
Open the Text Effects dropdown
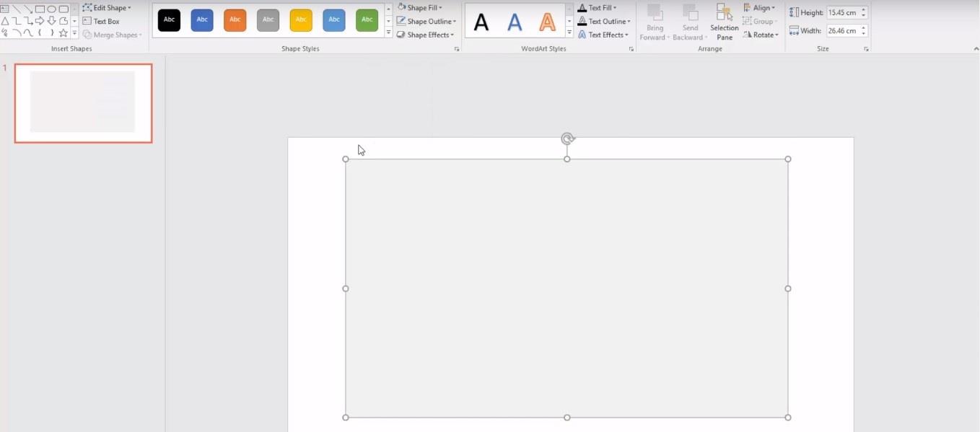click(x=603, y=35)
